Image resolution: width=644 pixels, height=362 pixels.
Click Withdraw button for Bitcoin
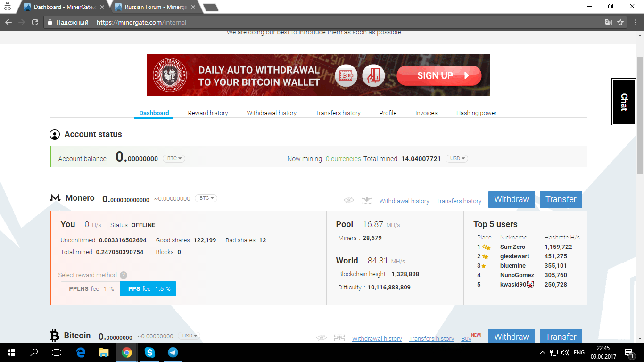pos(512,336)
